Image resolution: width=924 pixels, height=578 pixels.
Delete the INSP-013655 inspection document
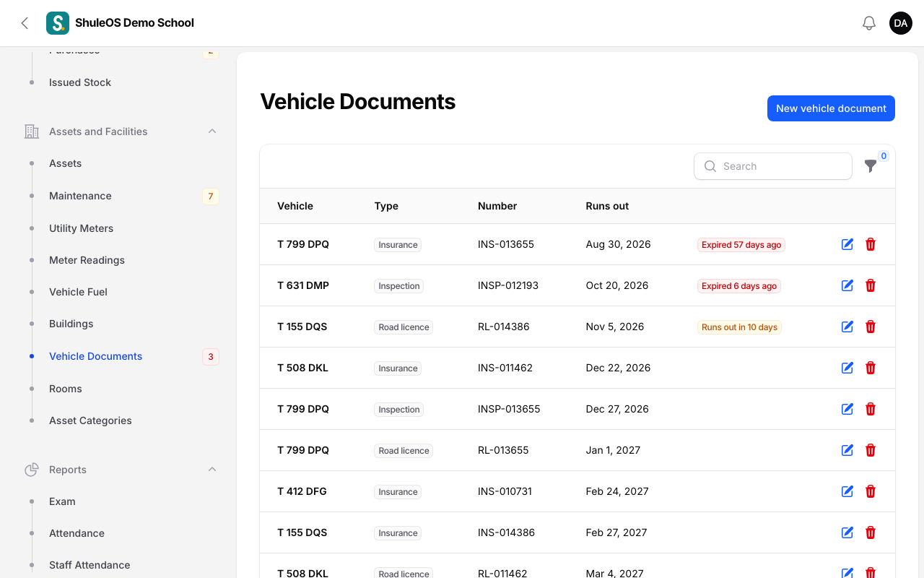point(871,409)
